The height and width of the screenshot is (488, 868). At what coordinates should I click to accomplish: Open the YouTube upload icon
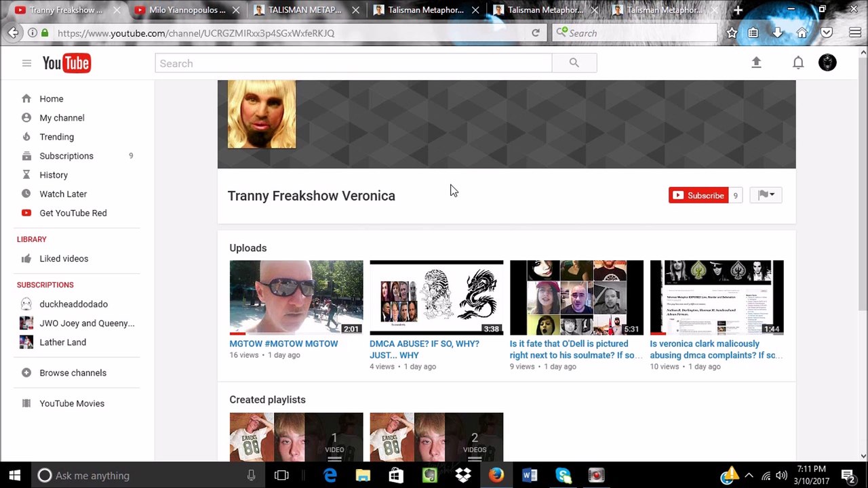(x=756, y=62)
